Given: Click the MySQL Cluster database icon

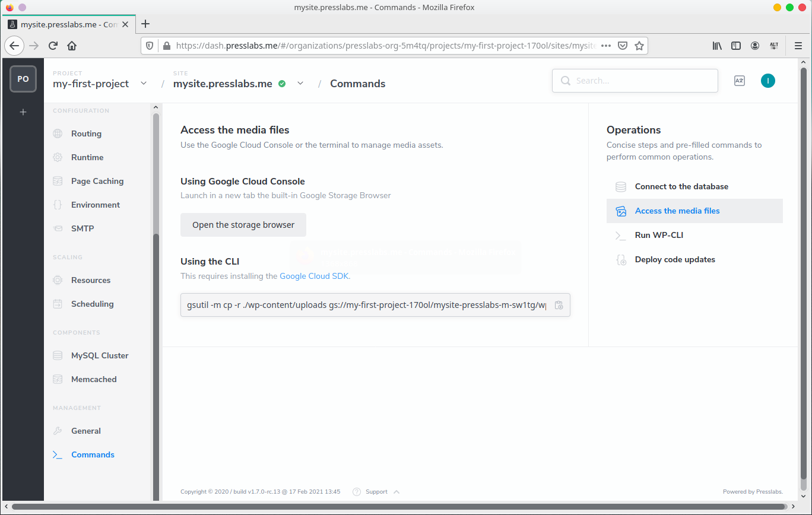Looking at the screenshot, I should (58, 355).
